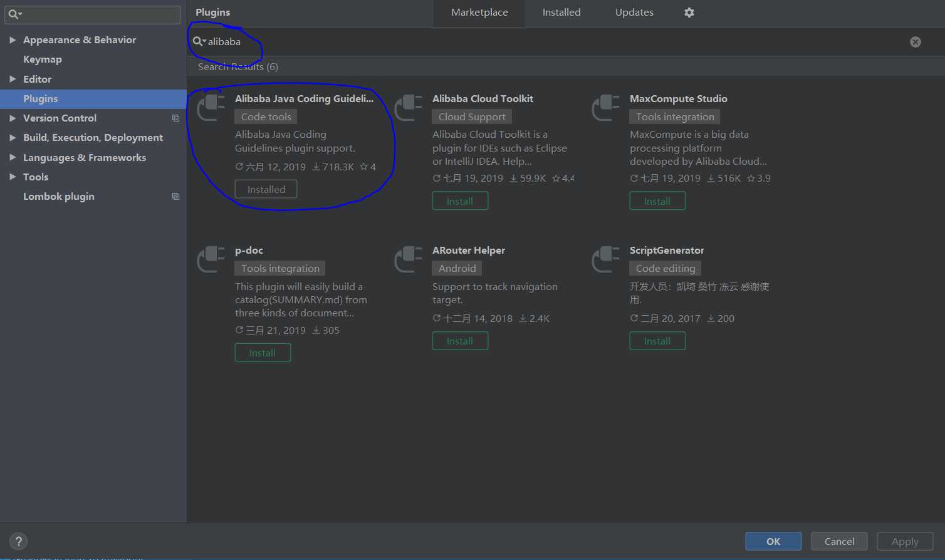
Task: Click p-doc's Tools integration tag
Action: [280, 268]
